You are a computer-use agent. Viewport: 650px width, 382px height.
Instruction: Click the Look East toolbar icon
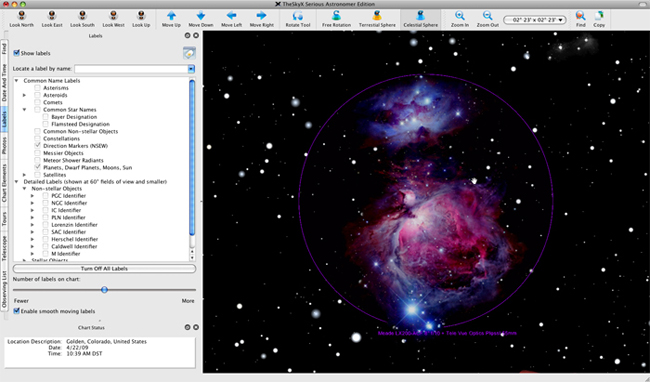(x=52, y=16)
